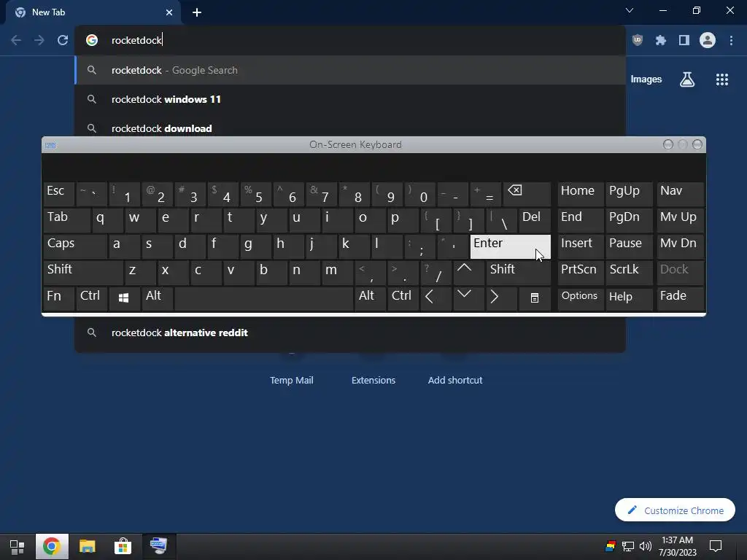Open a new tab with plus button
747x560 pixels.
197,12
